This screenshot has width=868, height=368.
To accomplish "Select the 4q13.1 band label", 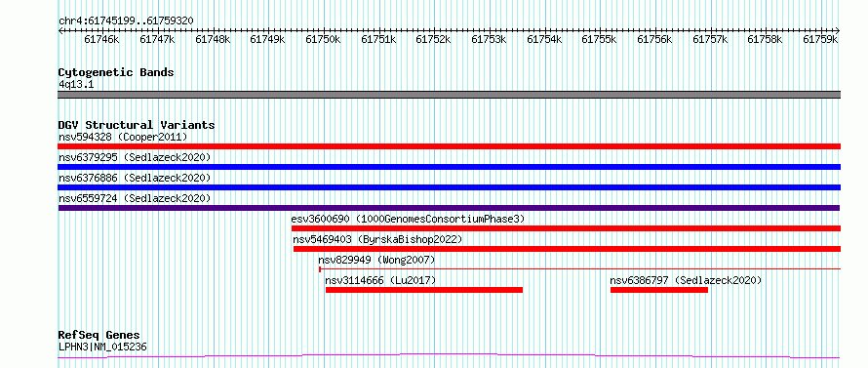I will (x=76, y=84).
